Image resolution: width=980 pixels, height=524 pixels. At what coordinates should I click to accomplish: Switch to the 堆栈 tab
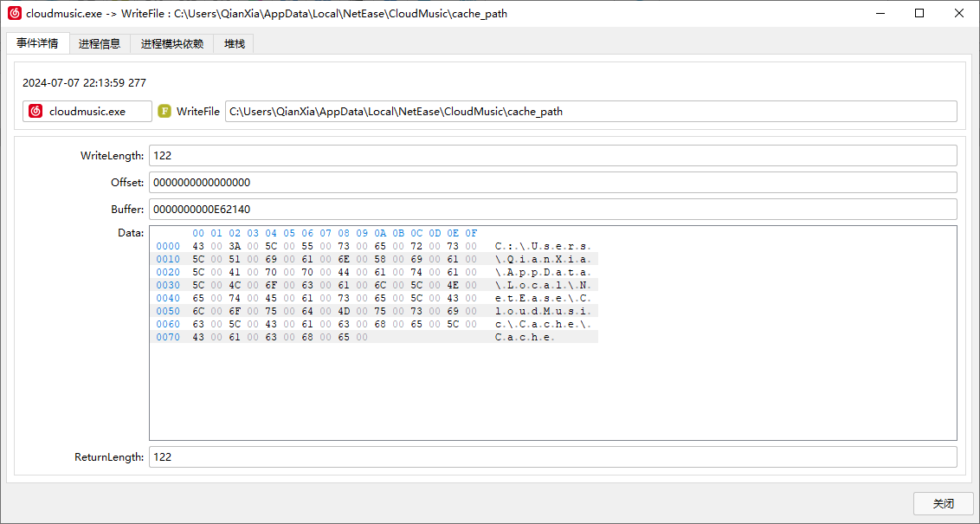pos(235,44)
